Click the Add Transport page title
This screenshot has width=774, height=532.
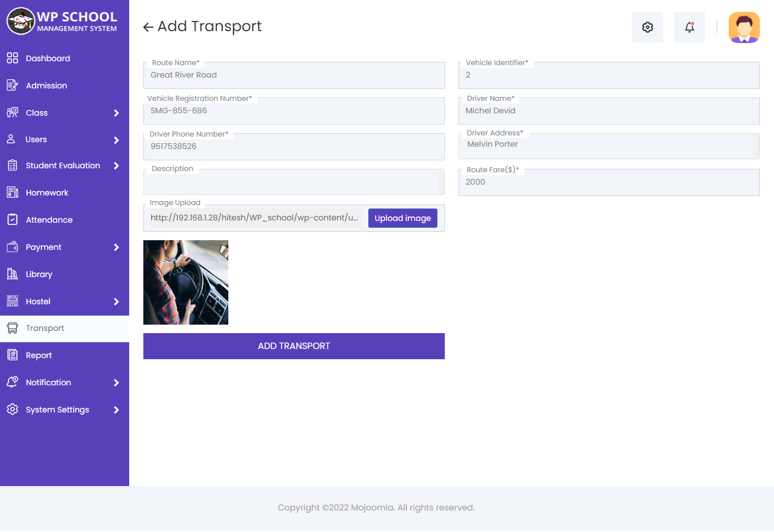pos(210,27)
